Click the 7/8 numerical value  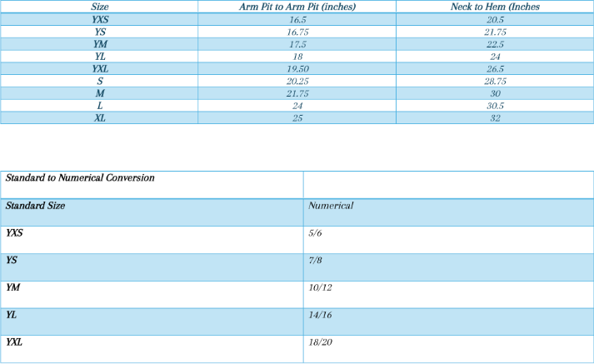[x=315, y=261]
